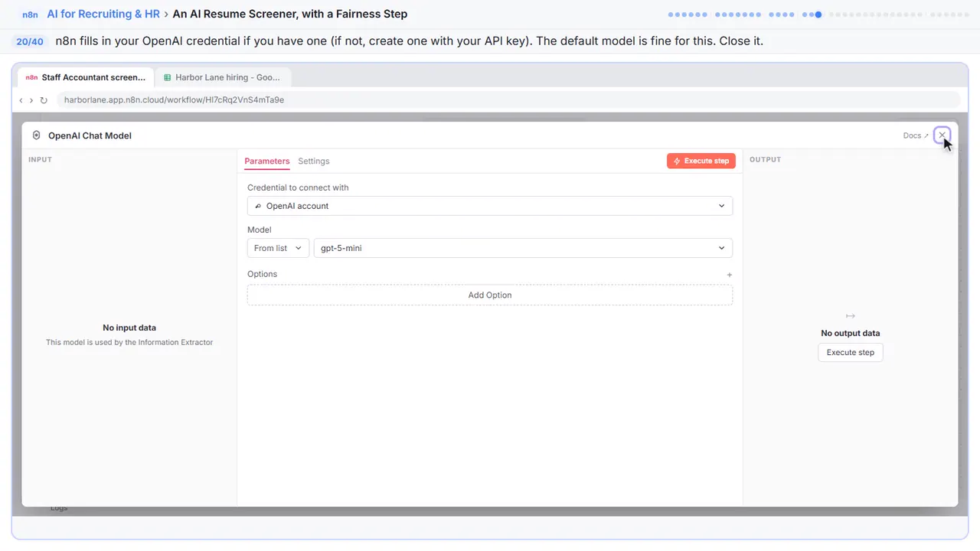Screen dimensions: 980x551
Task: Click the n8n logo in the header
Action: pos(31,15)
